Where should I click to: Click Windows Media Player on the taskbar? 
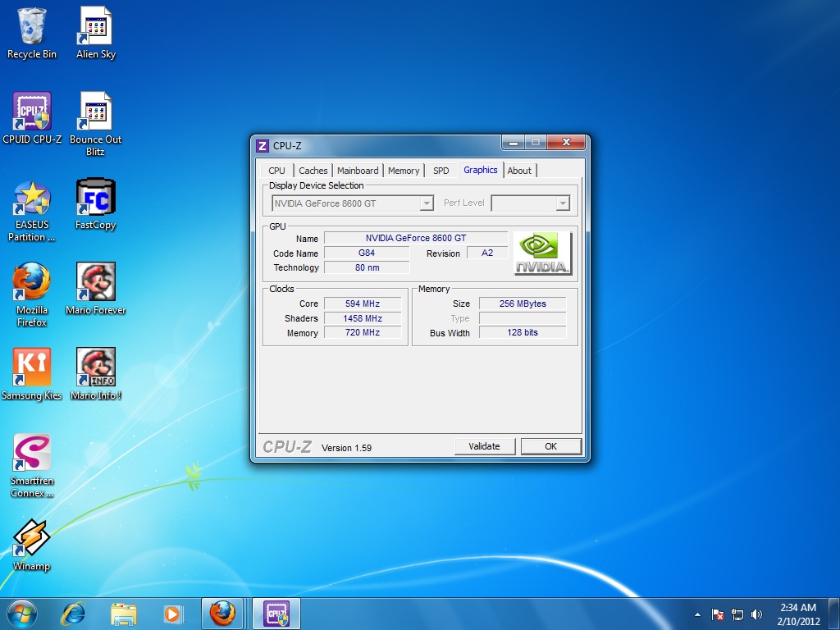pyautogui.click(x=172, y=614)
